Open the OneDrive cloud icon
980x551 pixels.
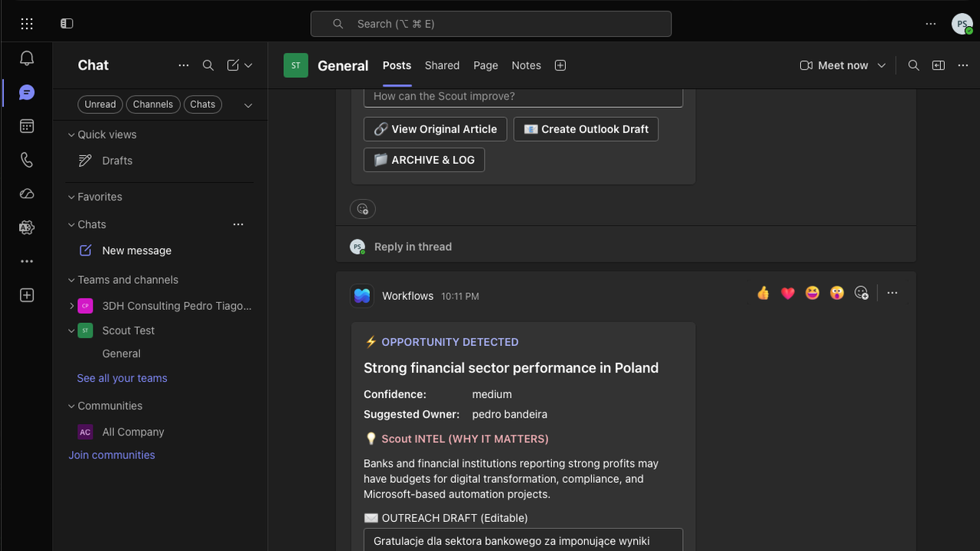coord(27,194)
